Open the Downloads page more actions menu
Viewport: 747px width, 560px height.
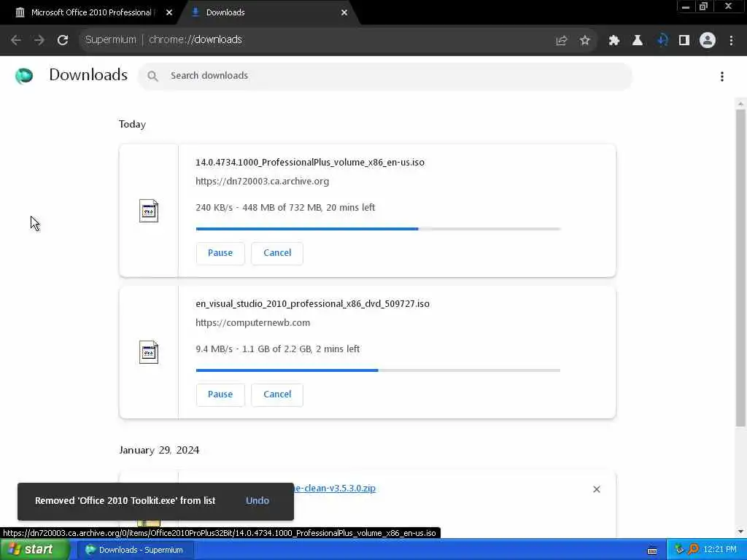pos(722,77)
